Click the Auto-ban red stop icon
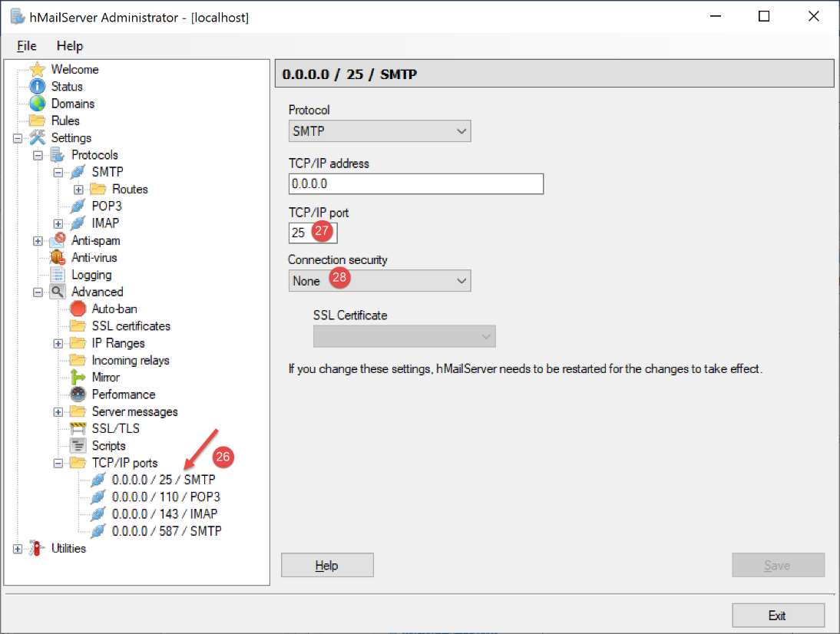The image size is (840, 634). (78, 309)
